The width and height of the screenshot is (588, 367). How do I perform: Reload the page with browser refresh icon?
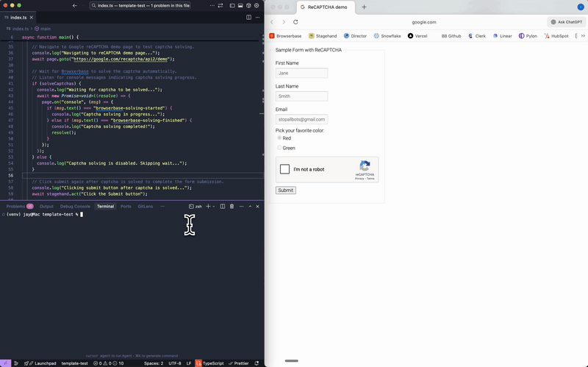tap(295, 22)
